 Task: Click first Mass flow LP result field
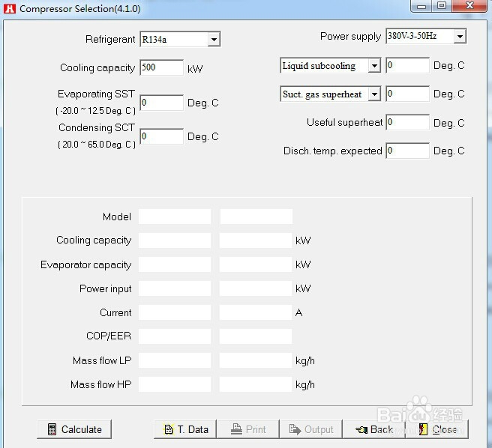pos(175,360)
